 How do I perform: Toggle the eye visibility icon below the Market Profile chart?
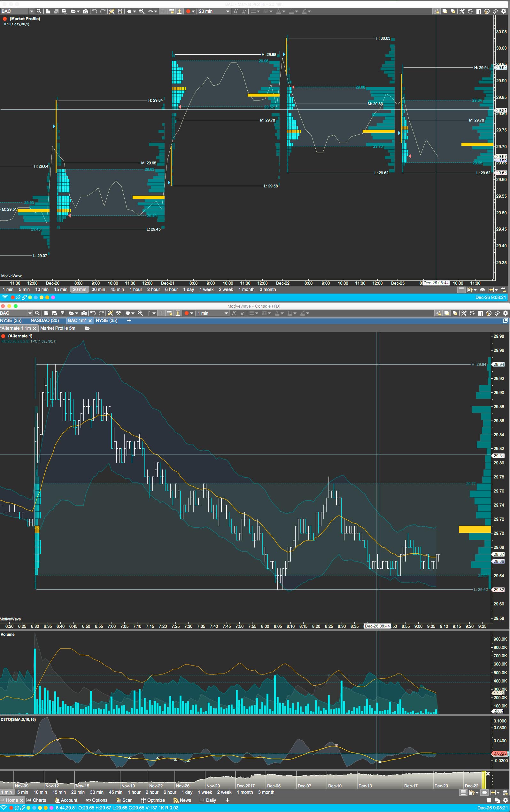[483, 290]
